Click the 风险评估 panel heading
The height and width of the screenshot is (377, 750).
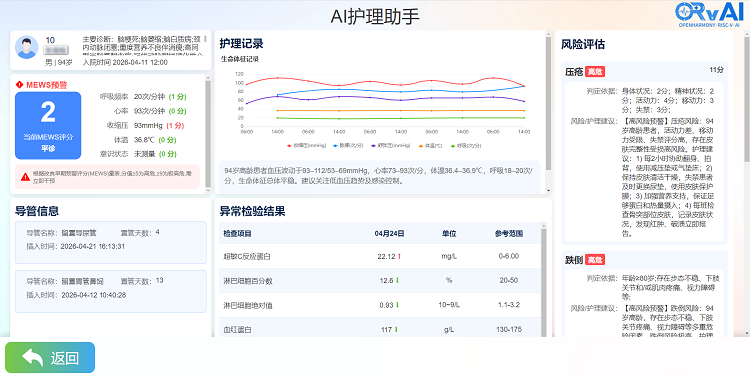click(583, 44)
